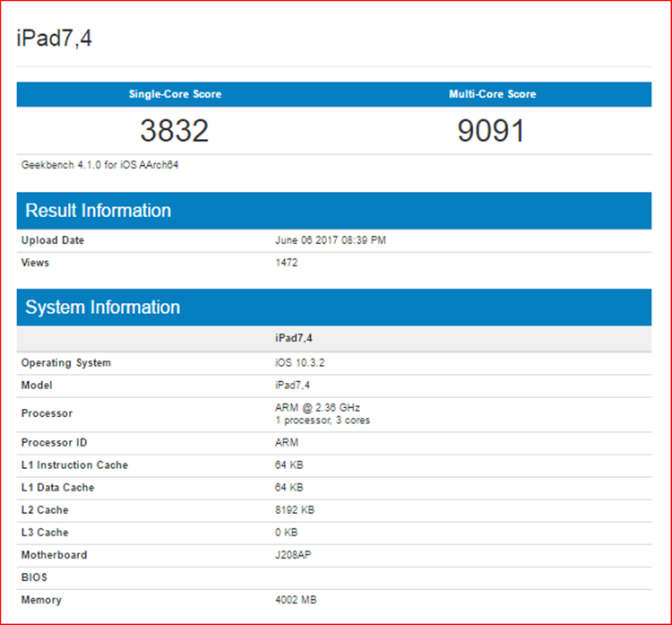The height and width of the screenshot is (625, 672).
Task: Select the L1 Instruction Cache 64 KB value
Action: pos(289,465)
